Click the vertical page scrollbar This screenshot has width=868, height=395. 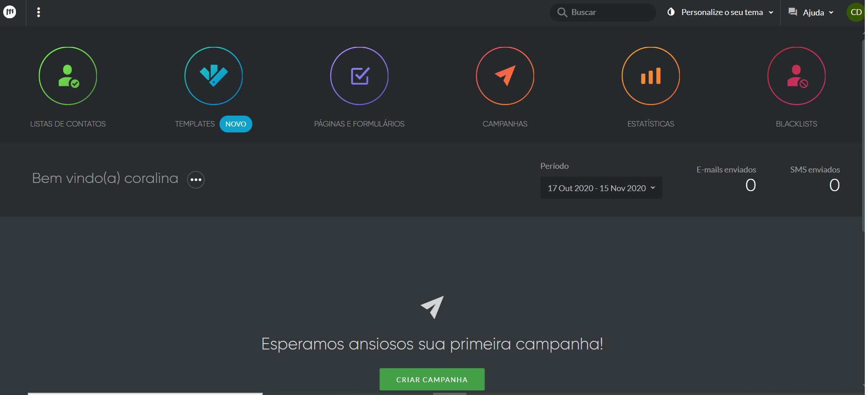click(863, 137)
